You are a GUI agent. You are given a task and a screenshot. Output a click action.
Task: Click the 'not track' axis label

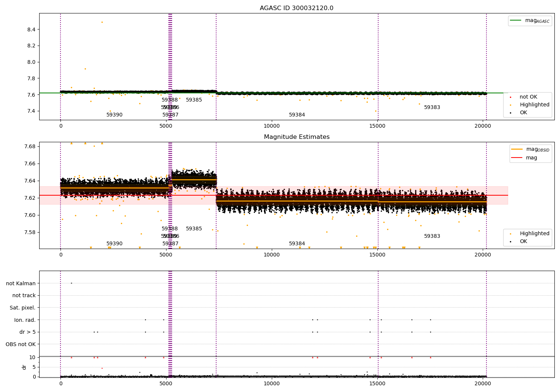(24, 295)
